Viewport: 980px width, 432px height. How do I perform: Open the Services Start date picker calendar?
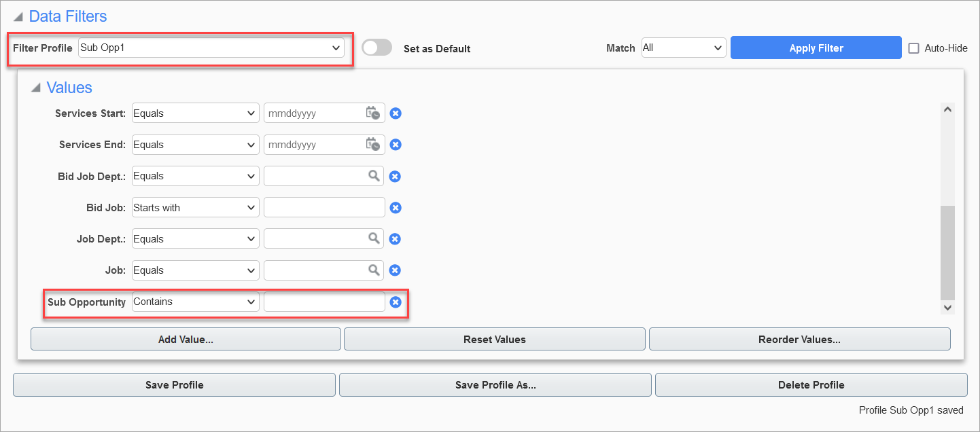(372, 113)
